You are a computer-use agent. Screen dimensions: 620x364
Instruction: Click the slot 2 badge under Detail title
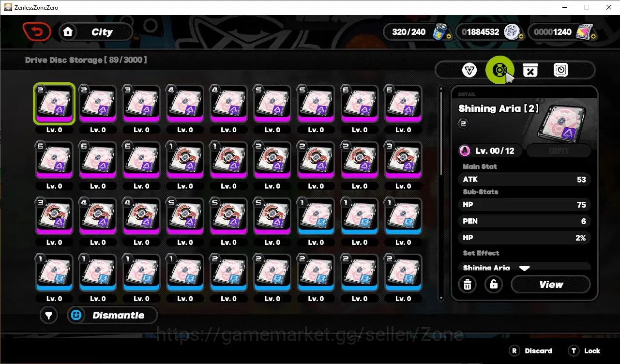coord(463,123)
